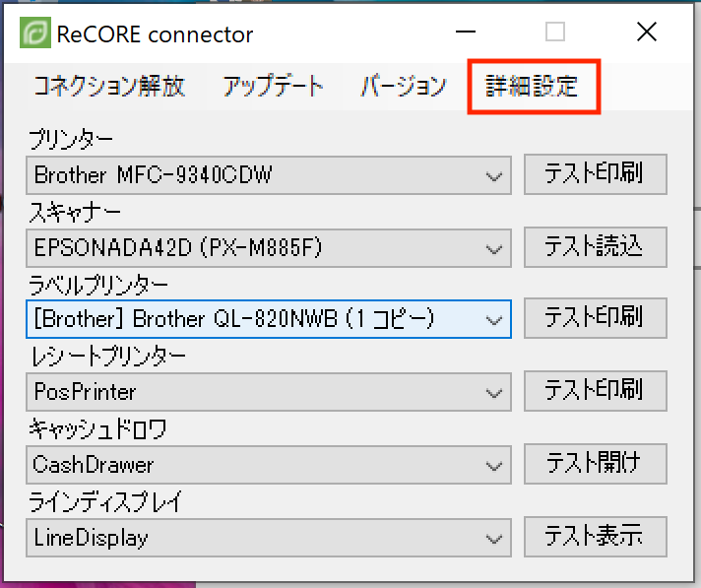Click テスト印刷 button for プリンター
This screenshot has width=701, height=588.
tap(596, 174)
